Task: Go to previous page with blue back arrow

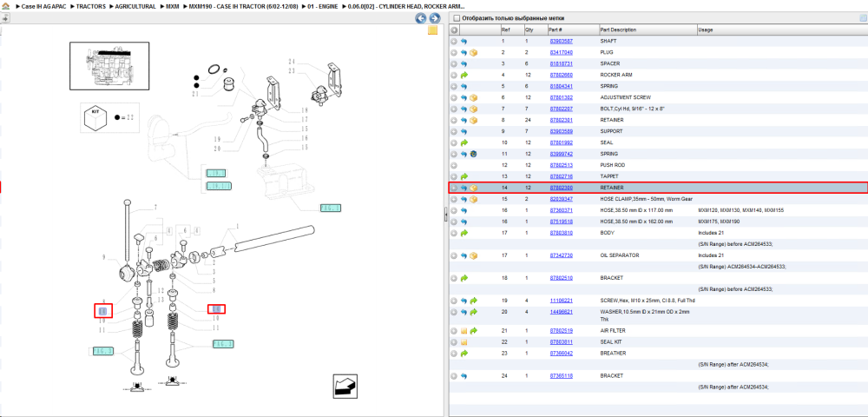Action: [x=421, y=18]
